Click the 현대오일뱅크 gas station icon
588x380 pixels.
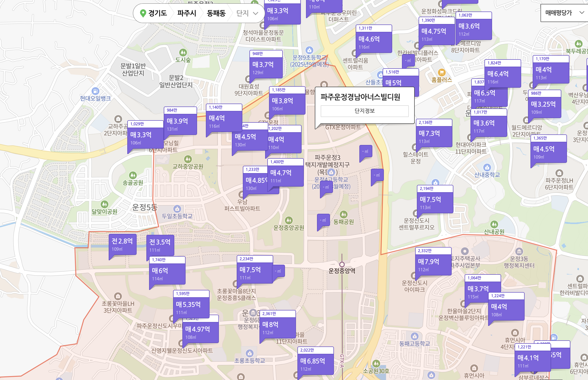(x=95, y=91)
